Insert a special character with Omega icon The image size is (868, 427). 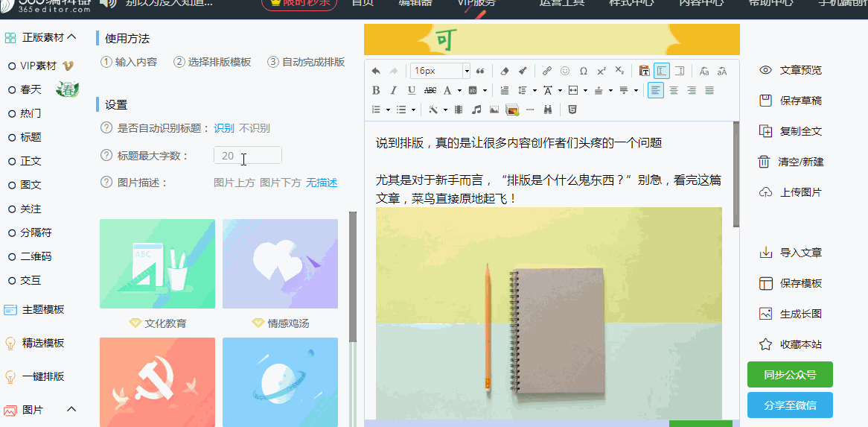583,71
